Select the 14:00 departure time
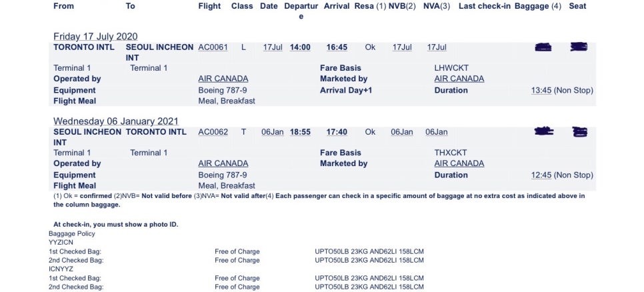This screenshot has height=292, width=644. (x=300, y=47)
